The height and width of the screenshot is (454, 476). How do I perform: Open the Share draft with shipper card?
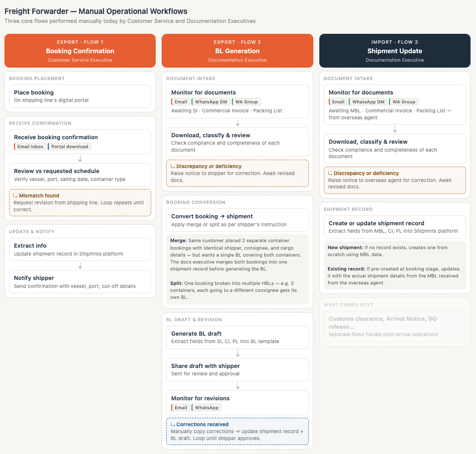[237, 369]
